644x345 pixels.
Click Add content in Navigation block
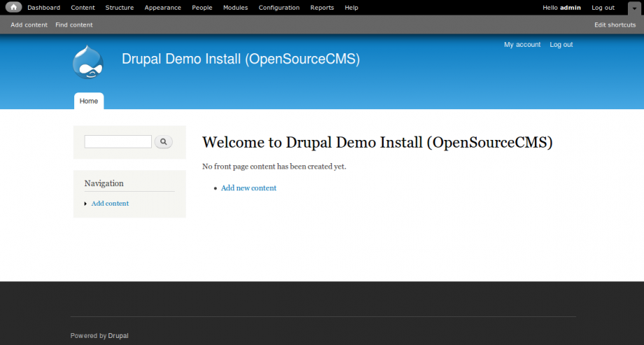pyautogui.click(x=110, y=204)
